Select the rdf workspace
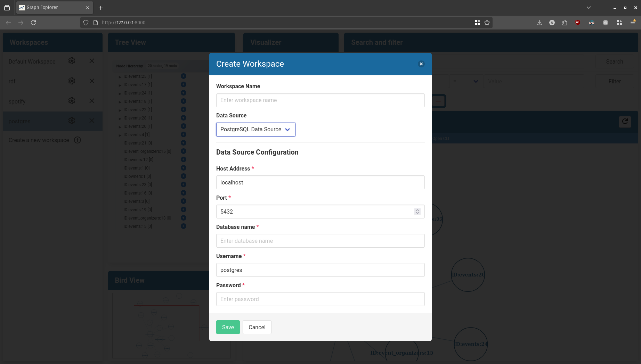641x364 pixels. click(12, 81)
